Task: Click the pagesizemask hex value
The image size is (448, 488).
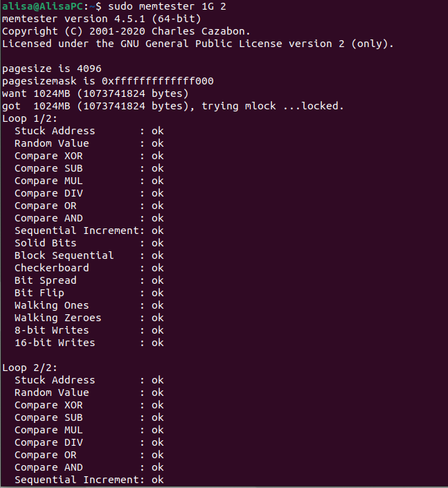Action: [x=158, y=81]
